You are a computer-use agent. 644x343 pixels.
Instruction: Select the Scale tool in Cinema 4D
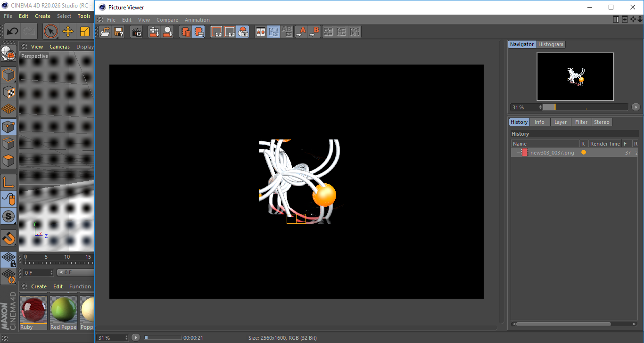(85, 32)
